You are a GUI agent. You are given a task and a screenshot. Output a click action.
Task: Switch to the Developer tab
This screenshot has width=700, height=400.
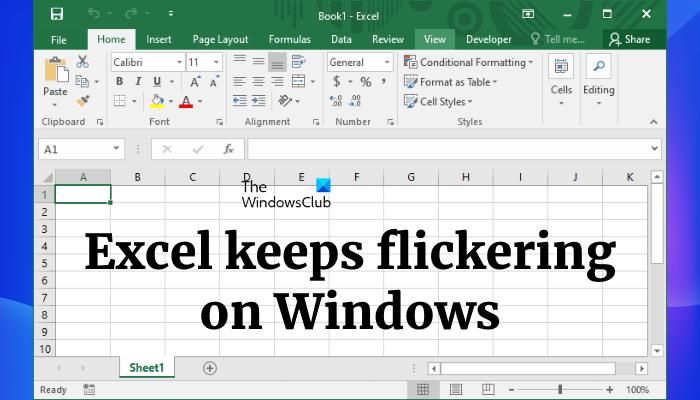click(x=488, y=39)
